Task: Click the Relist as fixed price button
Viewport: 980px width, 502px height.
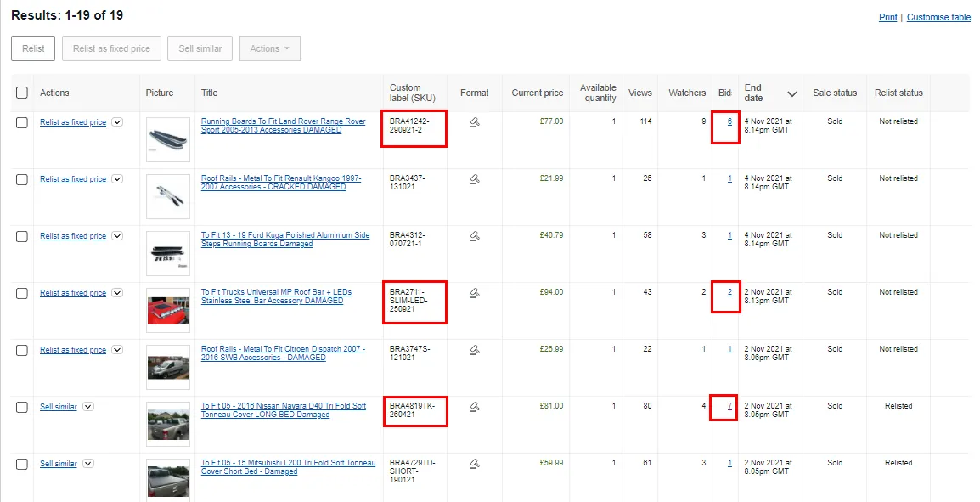Action: (x=111, y=48)
